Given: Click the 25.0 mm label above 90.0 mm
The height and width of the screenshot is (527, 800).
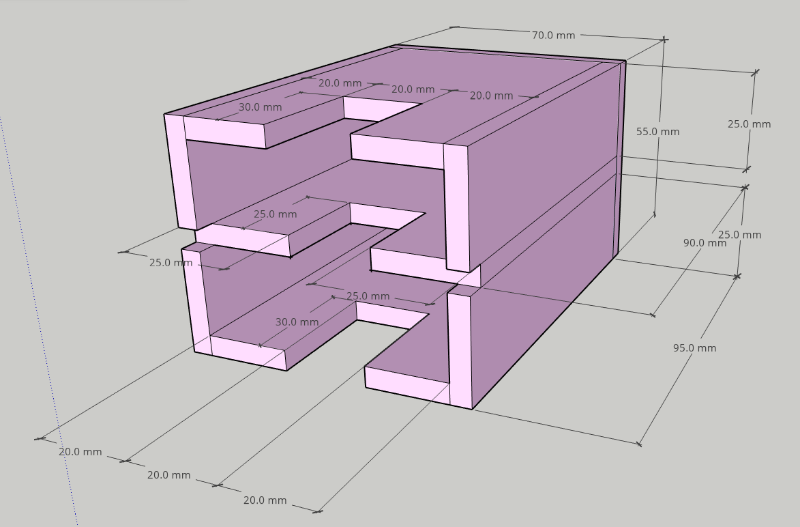Looking at the screenshot, I should pyautogui.click(x=739, y=235).
